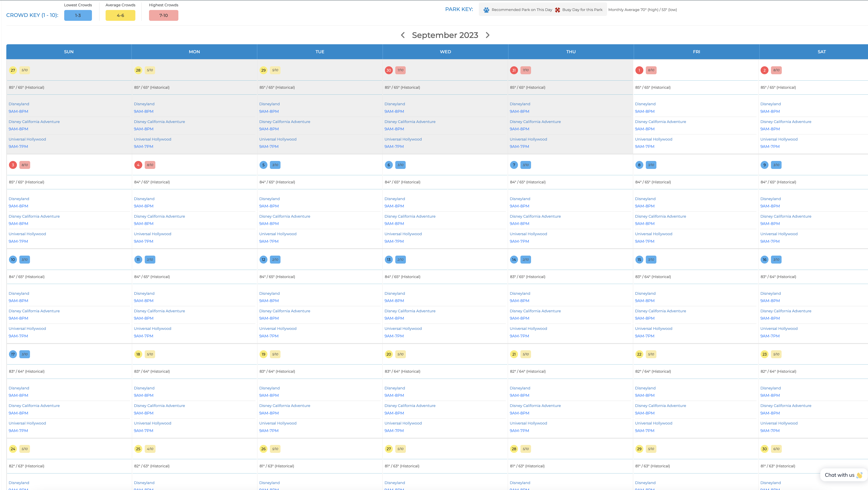This screenshot has width=868, height=490.
Task: Select the blue date circle 11
Action: point(138,260)
